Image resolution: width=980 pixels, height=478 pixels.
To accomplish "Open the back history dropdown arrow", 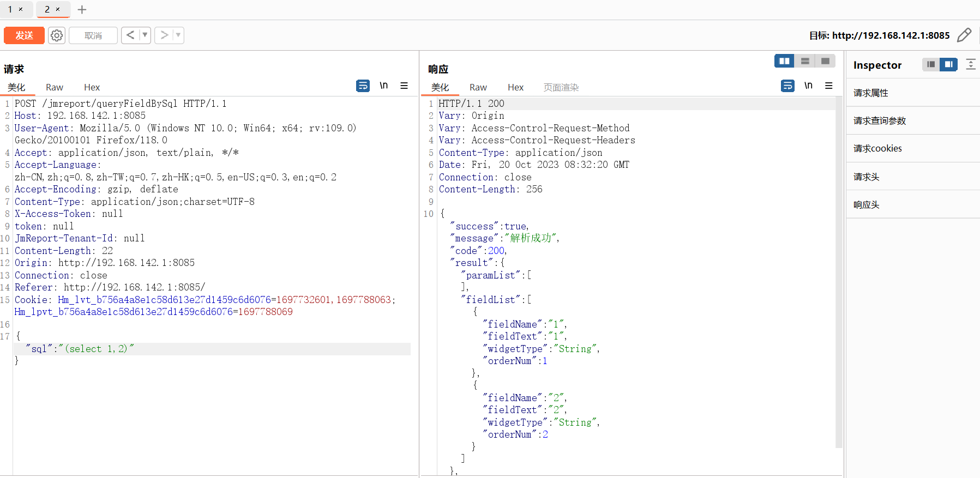I will click(145, 35).
